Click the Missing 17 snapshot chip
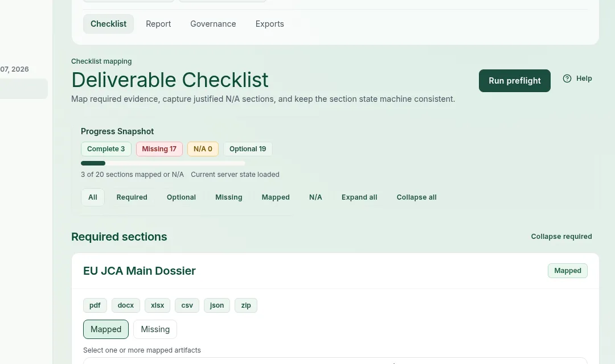615x364 pixels. tap(159, 148)
